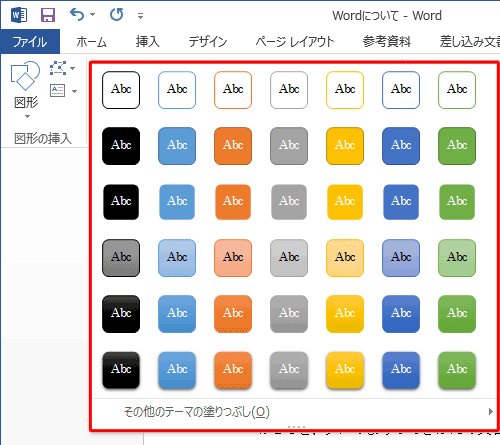Select solid dark blue fill in second row

click(401, 146)
